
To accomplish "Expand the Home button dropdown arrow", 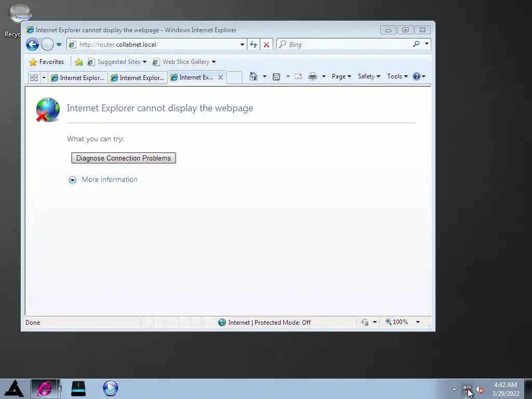I will click(264, 76).
